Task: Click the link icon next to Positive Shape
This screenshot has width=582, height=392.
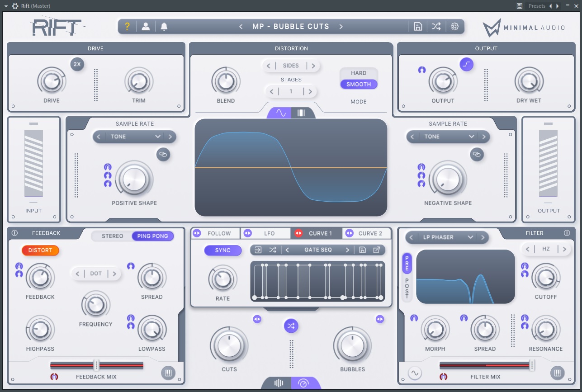Action: (163, 154)
